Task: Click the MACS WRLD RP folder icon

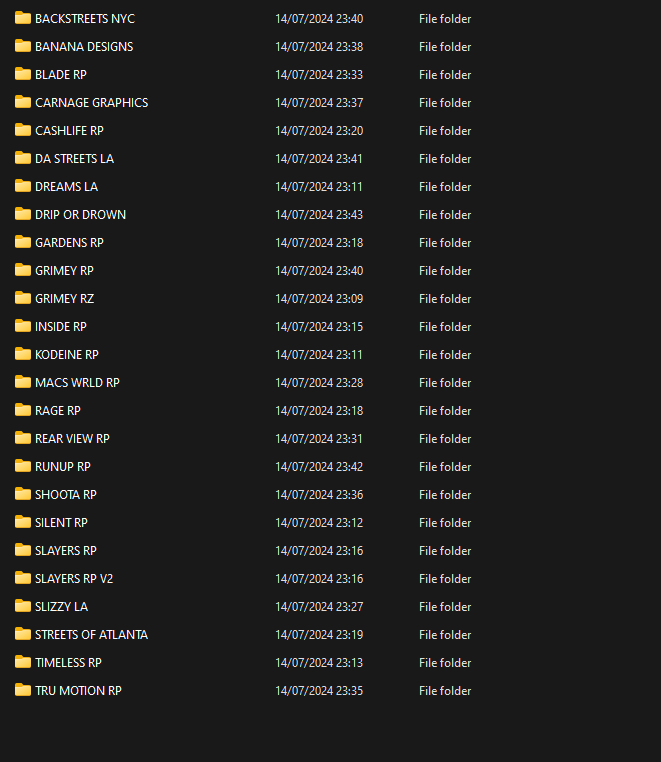Action: click(23, 382)
